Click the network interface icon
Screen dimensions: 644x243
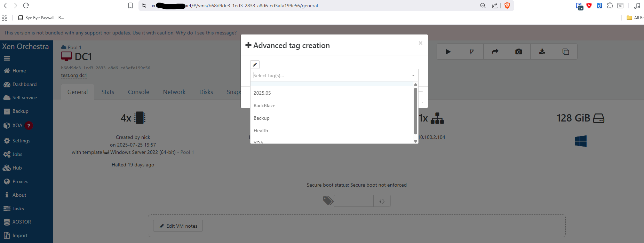click(x=437, y=118)
